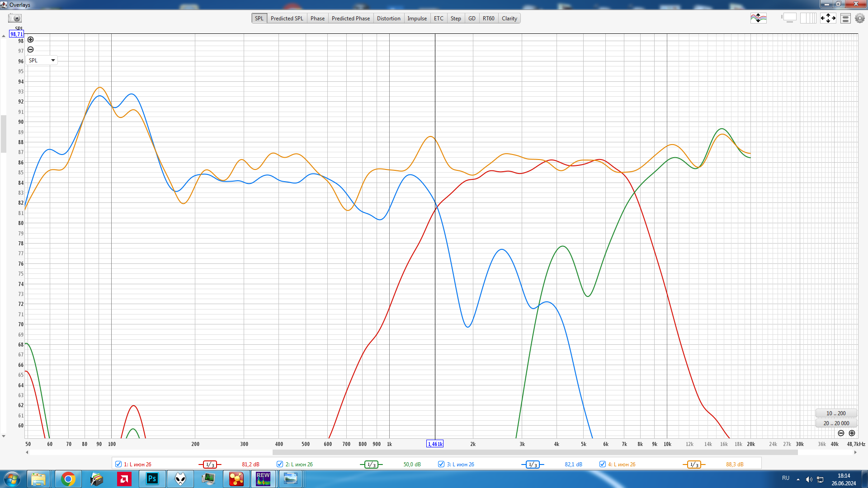
Task: Open the graph controls panel icon
Action: (845, 18)
